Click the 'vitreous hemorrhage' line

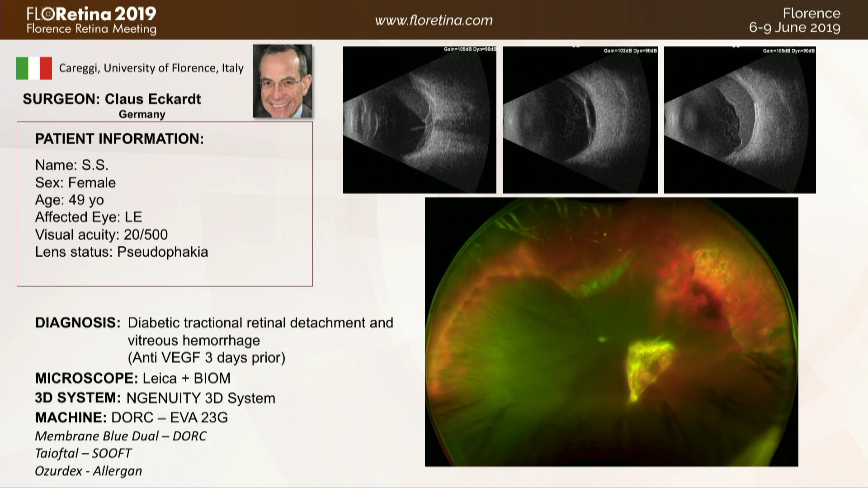tap(194, 340)
